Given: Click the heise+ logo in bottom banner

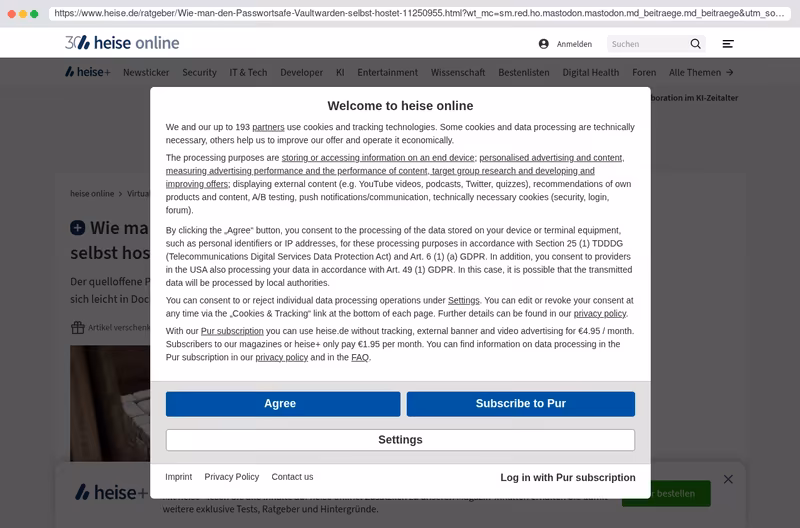Looking at the screenshot, I should pyautogui.click(x=111, y=492).
